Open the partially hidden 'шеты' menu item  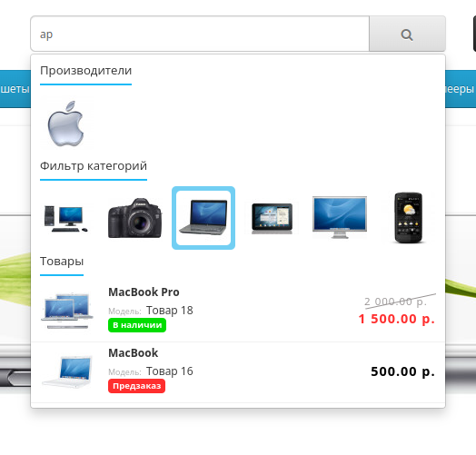coord(15,89)
